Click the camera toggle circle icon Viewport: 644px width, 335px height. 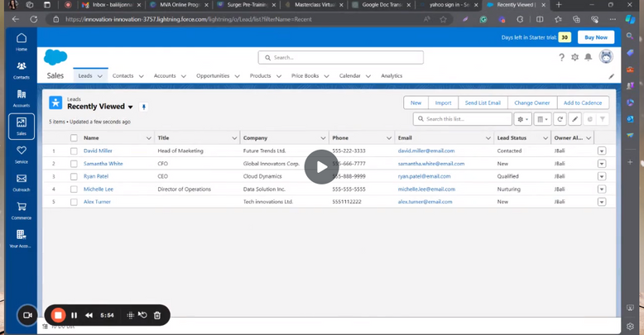click(x=27, y=315)
